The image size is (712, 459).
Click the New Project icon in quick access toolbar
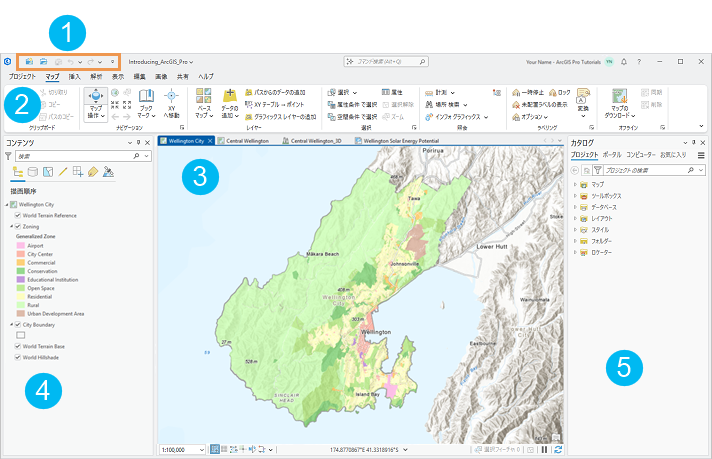tap(29, 61)
